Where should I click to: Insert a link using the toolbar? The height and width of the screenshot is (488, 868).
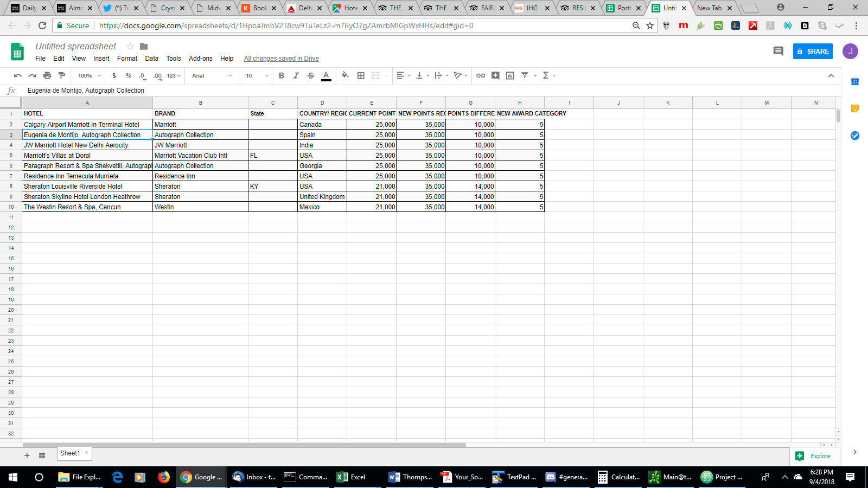point(481,75)
